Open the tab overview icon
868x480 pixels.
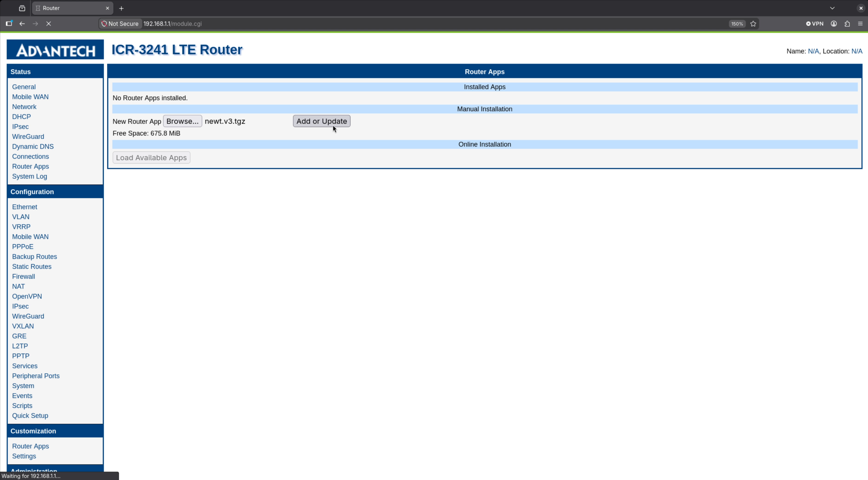click(22, 8)
